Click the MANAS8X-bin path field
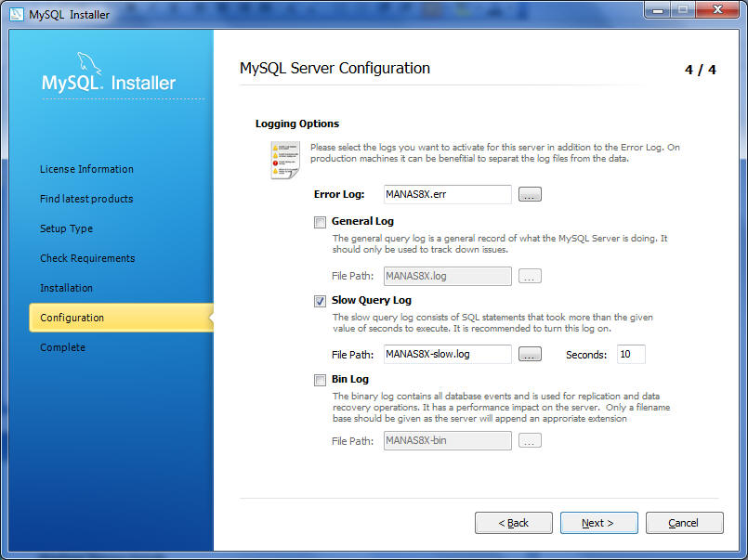 click(448, 440)
